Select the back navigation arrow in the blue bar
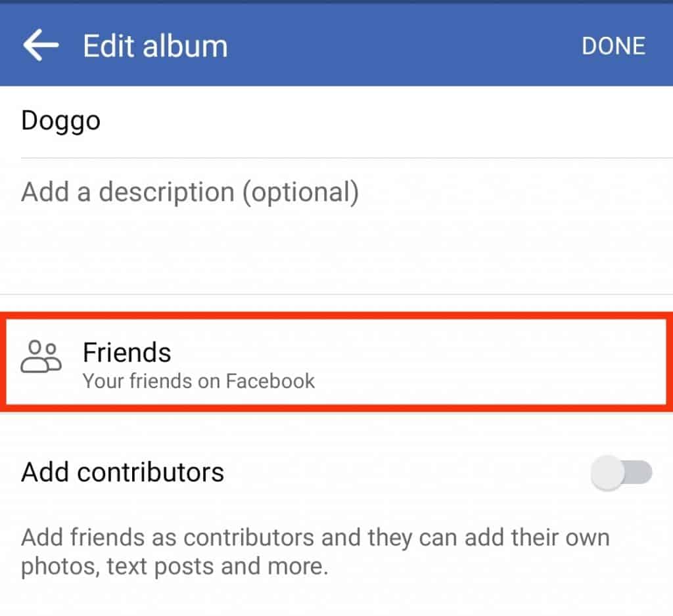Viewport: 673px width, 616px height. (x=39, y=45)
